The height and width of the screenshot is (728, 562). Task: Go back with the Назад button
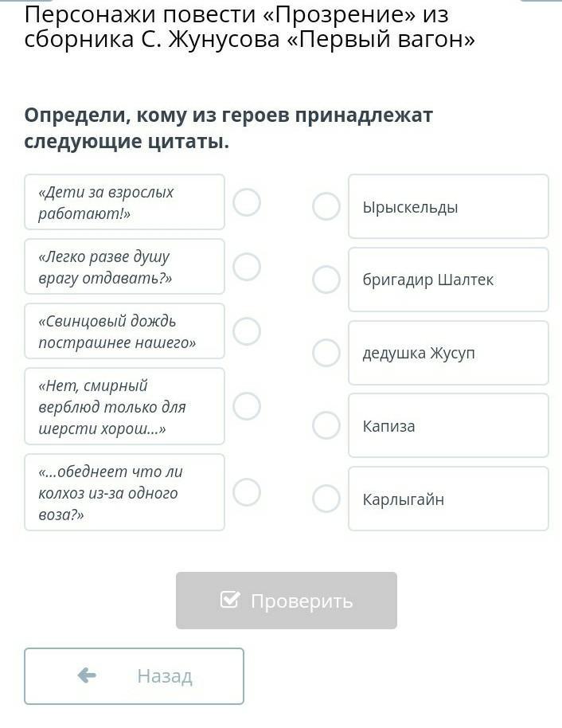click(134, 676)
